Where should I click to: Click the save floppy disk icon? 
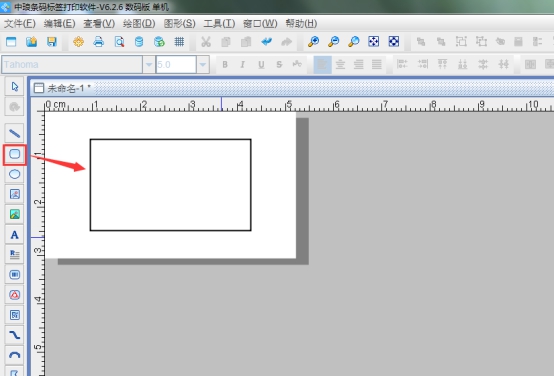click(x=52, y=42)
